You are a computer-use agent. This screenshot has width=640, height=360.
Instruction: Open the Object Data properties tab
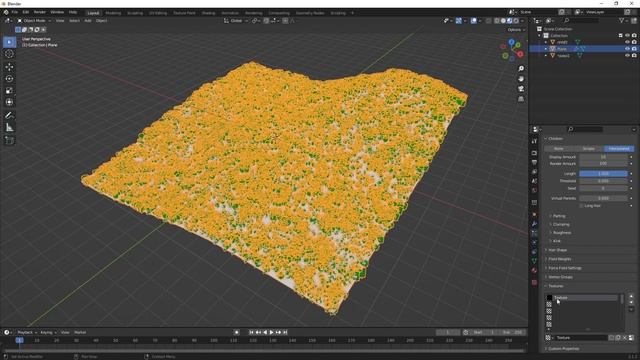coord(534,261)
